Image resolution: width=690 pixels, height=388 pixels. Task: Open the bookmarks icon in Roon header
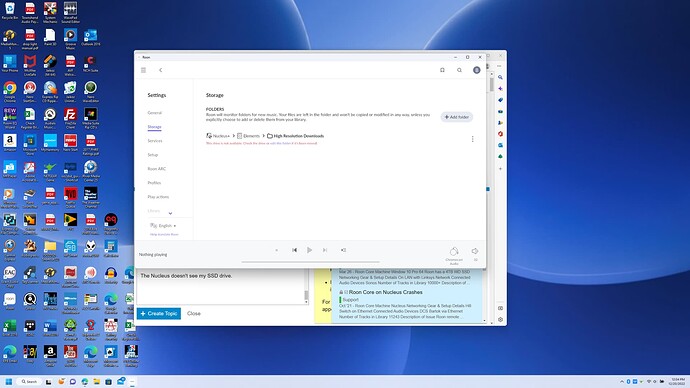(x=442, y=70)
